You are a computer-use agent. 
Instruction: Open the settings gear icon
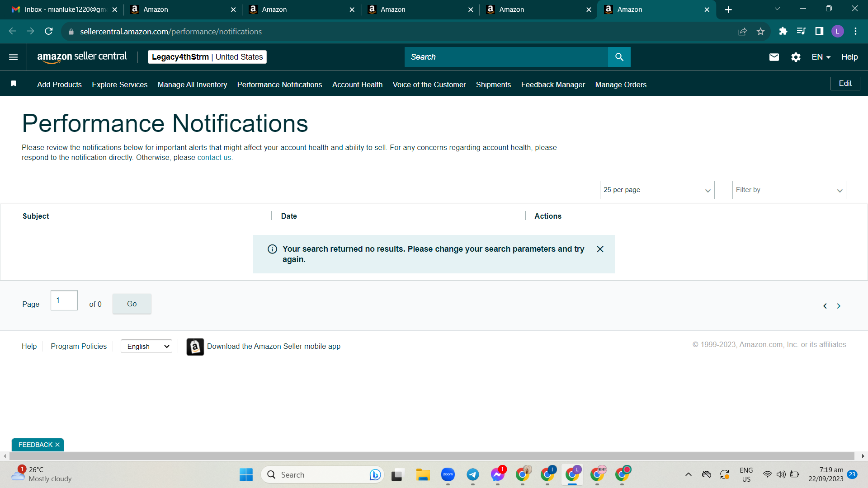796,57
